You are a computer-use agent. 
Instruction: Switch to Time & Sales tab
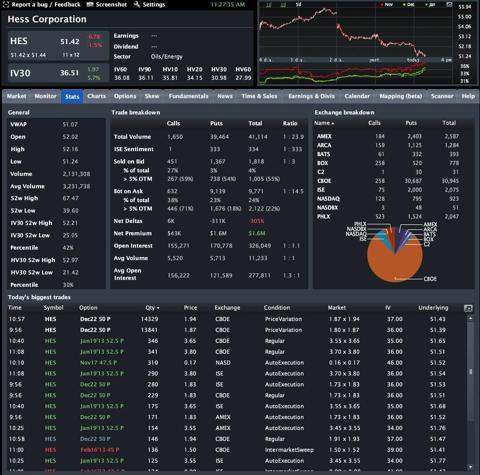[x=259, y=96]
